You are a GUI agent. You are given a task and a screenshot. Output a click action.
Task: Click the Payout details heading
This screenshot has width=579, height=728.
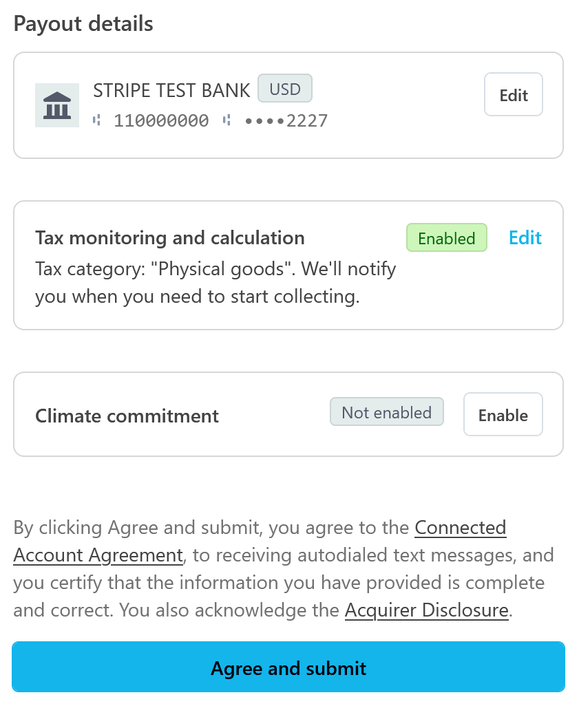tap(83, 24)
